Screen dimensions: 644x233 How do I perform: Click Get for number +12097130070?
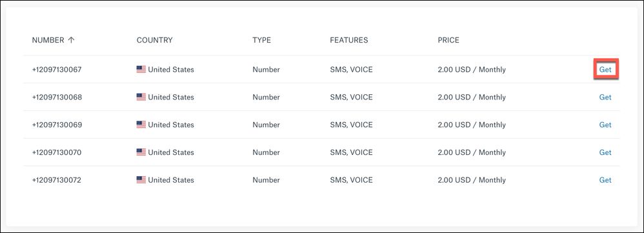click(605, 152)
